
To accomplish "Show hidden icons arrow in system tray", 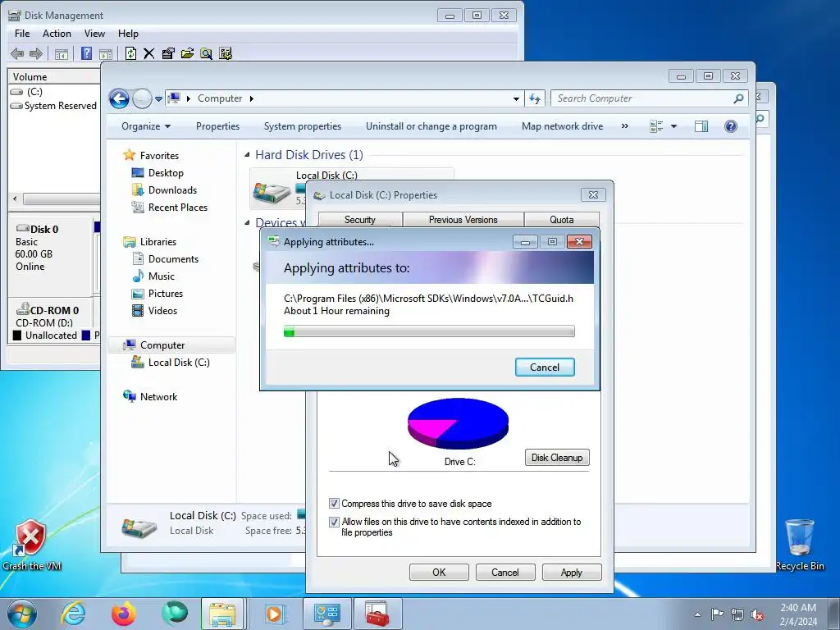I will (x=697, y=614).
